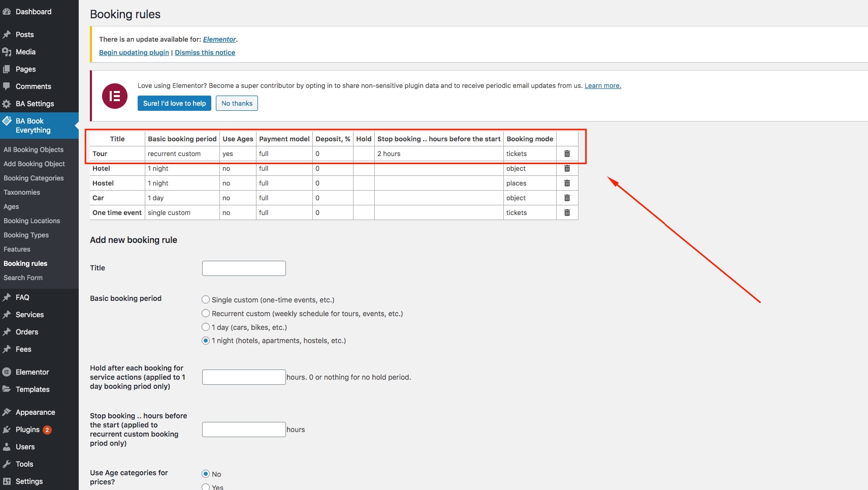This screenshot has width=868, height=490.
Task: Delete the Car booking rule
Action: [x=567, y=198]
